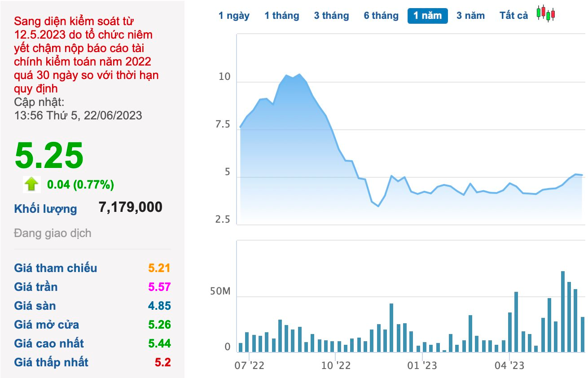Choose the 3 tháng range tab

331,16
